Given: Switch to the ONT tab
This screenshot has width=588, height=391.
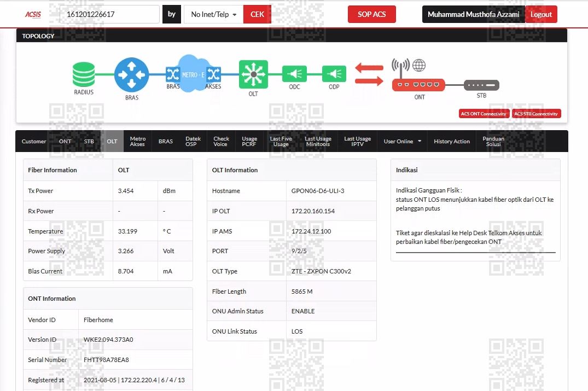Looking at the screenshot, I should pyautogui.click(x=65, y=141).
